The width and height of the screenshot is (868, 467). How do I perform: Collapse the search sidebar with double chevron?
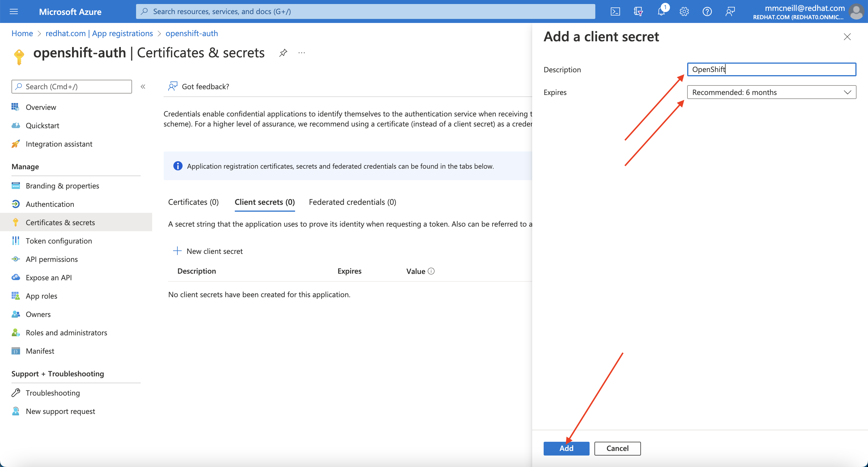[x=143, y=87]
